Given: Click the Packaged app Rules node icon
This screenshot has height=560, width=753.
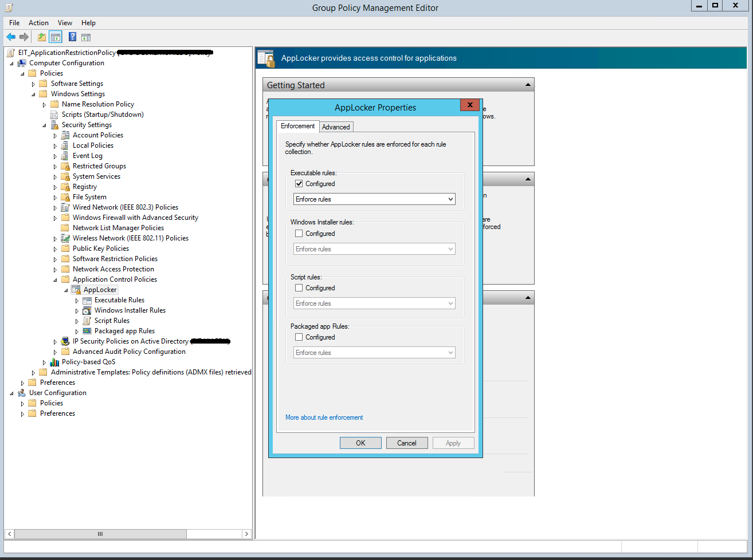Looking at the screenshot, I should (87, 331).
